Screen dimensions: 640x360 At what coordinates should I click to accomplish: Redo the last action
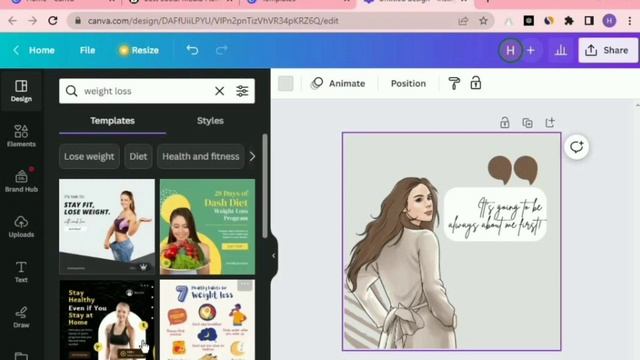point(222,50)
